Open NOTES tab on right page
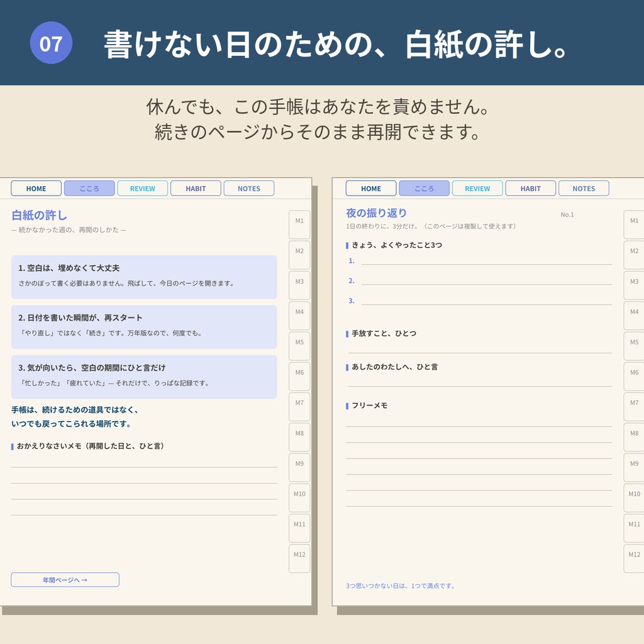644x644 pixels. [x=584, y=189]
